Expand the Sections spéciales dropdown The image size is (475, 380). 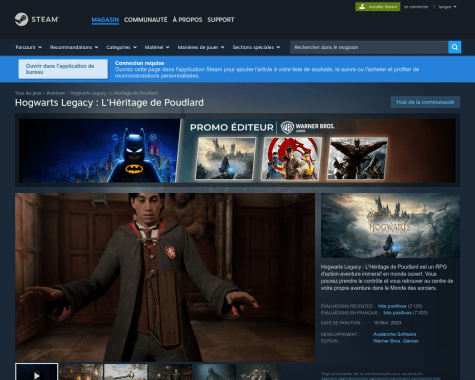[x=256, y=47]
